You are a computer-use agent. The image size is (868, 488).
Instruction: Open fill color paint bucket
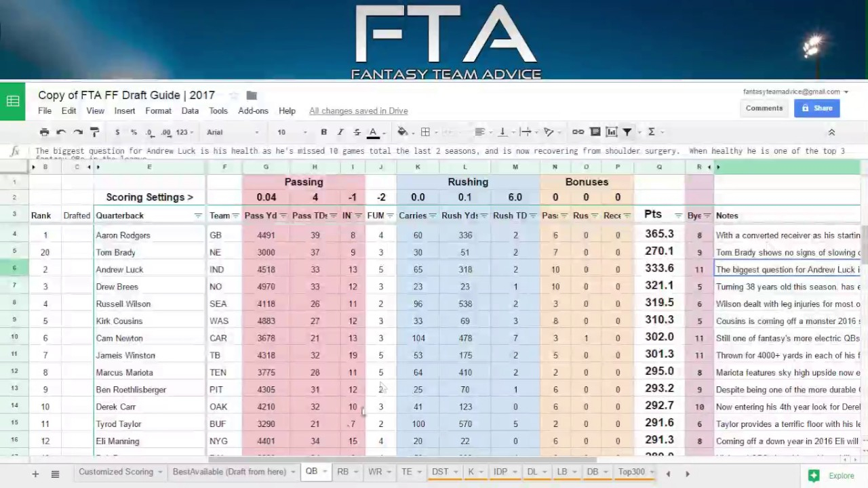click(x=402, y=132)
